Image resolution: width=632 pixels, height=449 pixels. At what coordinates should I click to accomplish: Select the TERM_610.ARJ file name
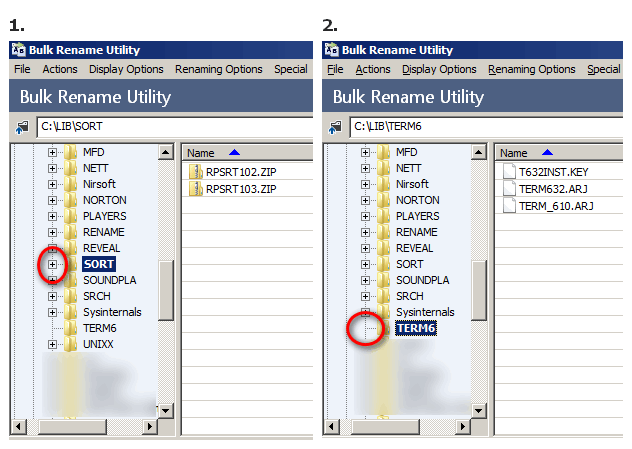tap(556, 206)
